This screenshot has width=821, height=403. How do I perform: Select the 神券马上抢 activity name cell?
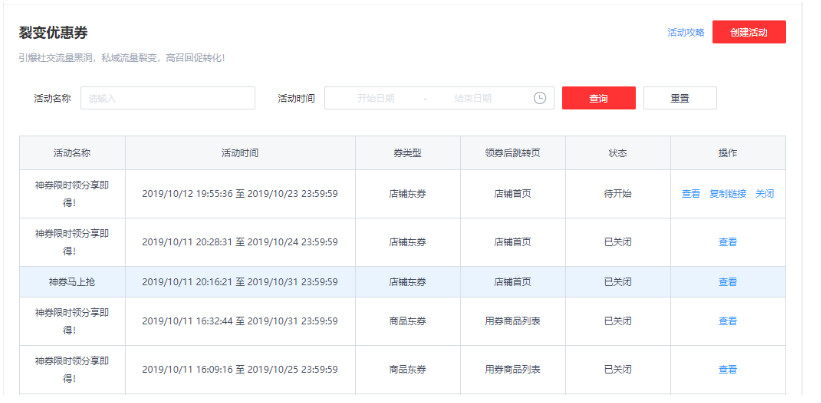pos(72,282)
